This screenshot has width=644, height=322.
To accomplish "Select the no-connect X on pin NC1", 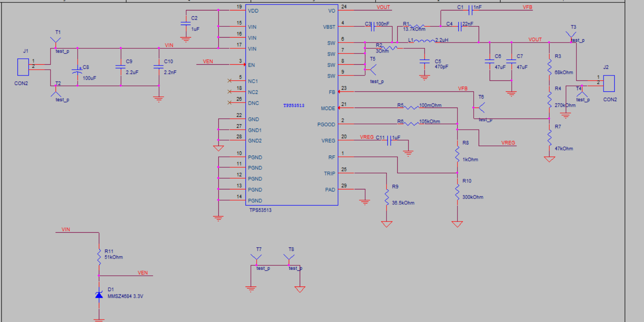I will [x=229, y=80].
